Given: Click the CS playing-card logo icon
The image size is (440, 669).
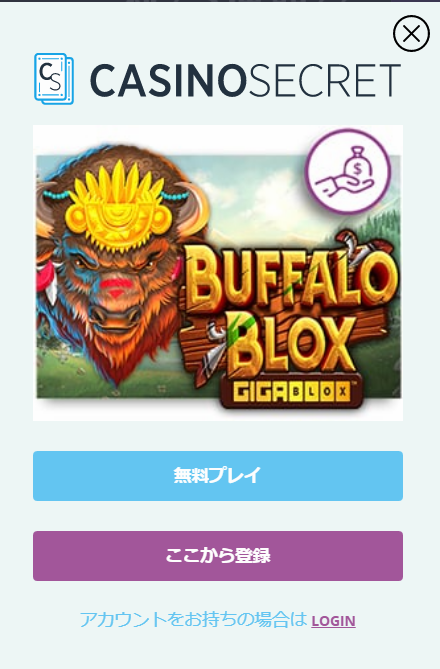Looking at the screenshot, I should [x=54, y=79].
